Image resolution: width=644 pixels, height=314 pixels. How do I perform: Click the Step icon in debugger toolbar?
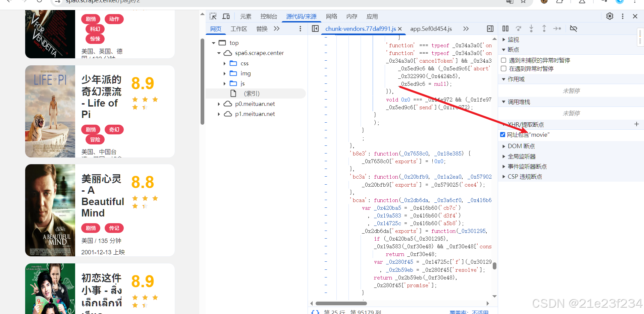[557, 28]
